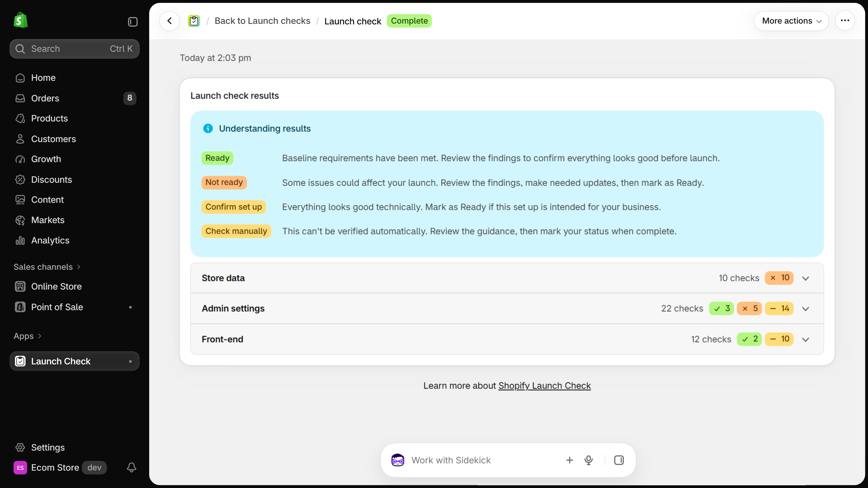Click the Orders badge showing 8

[x=130, y=98]
